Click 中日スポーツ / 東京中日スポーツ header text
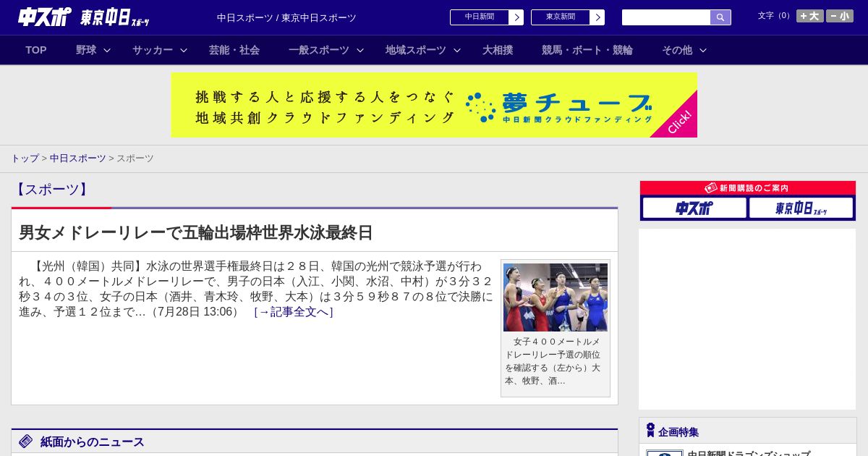 pos(286,17)
